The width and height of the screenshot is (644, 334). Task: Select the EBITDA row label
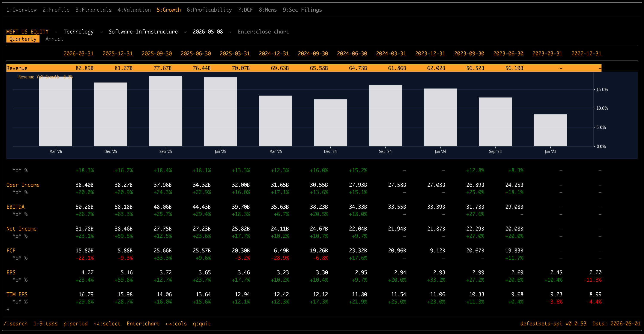point(15,207)
